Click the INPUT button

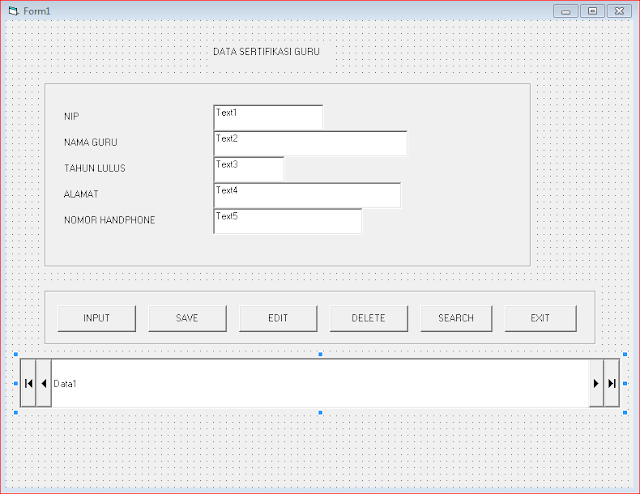pyautogui.click(x=97, y=318)
